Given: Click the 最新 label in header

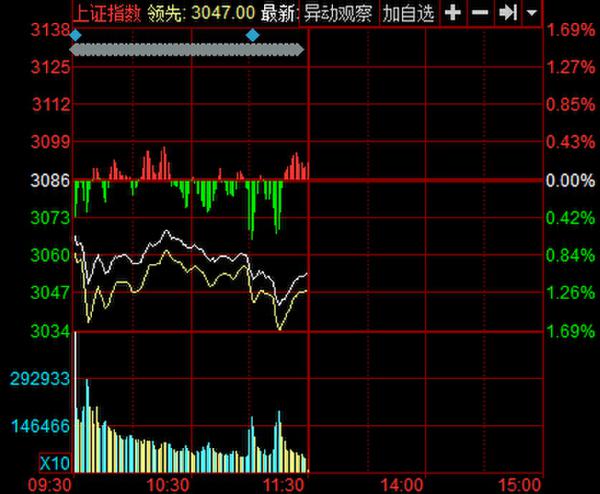Looking at the screenshot, I should coord(279,13).
